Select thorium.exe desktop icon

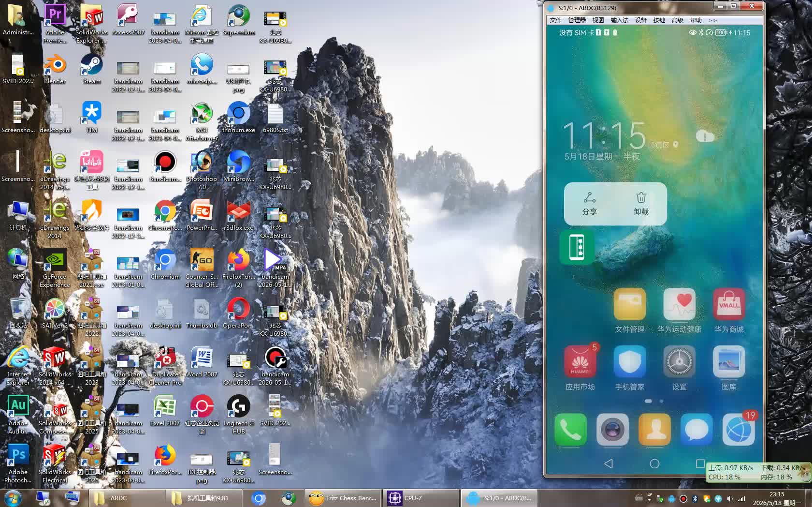(x=238, y=118)
